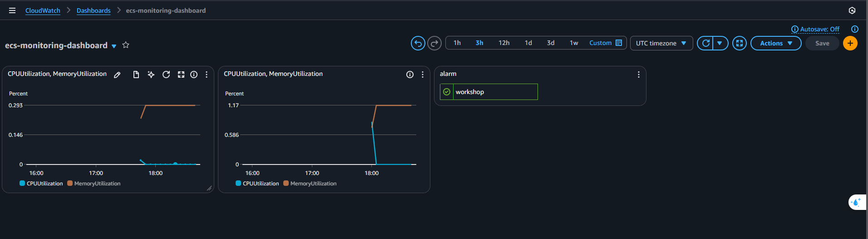
Task: Click the document icon on first widget
Action: pyautogui.click(x=136, y=75)
